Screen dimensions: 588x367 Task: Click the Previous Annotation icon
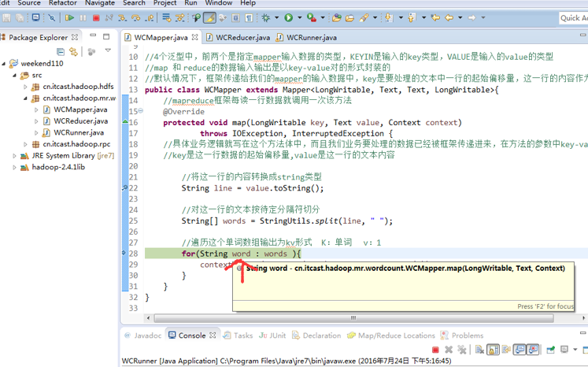point(412,17)
